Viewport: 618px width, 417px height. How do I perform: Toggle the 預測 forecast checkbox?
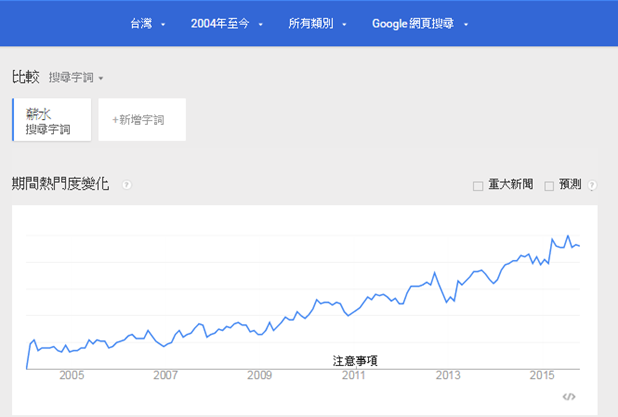point(549,186)
